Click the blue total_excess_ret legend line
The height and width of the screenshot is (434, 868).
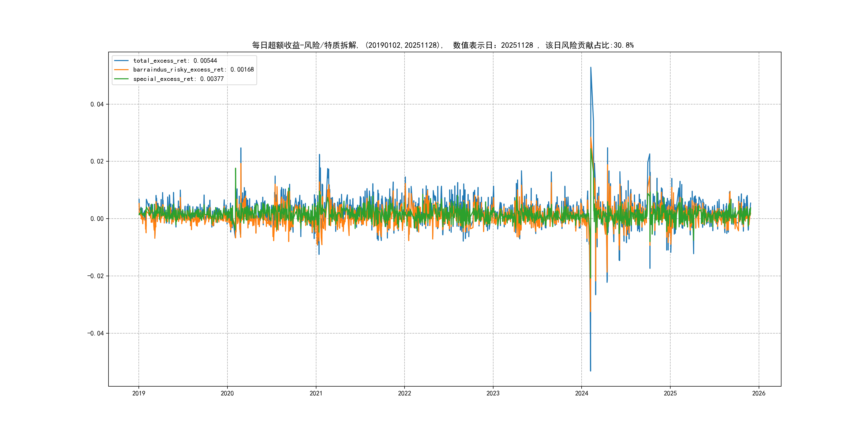pos(121,61)
